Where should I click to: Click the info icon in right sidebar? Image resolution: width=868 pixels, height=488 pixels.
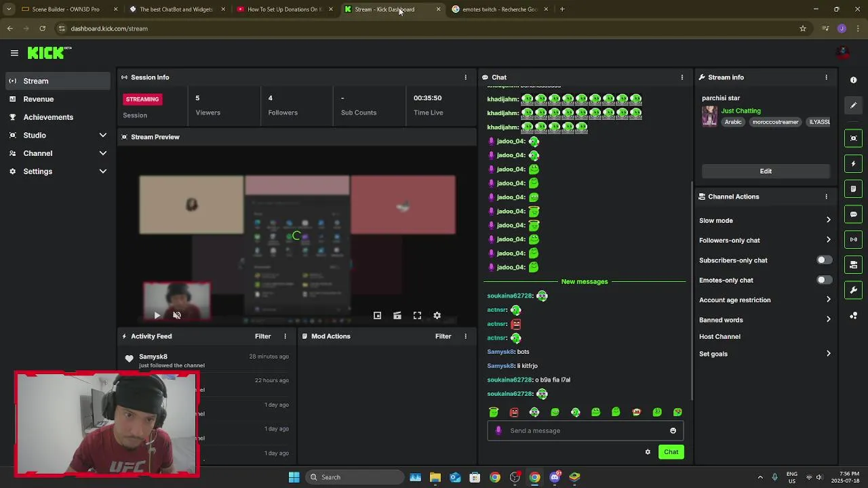click(x=853, y=80)
